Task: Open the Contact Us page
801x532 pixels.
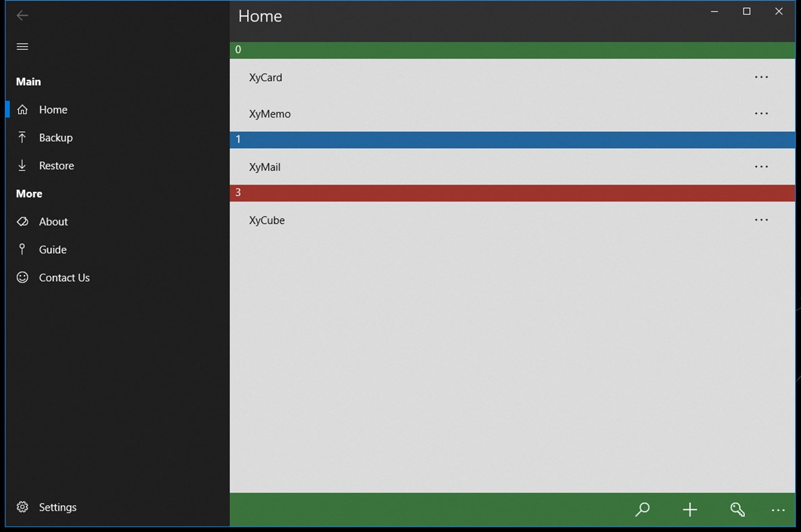Action: (118, 278)
